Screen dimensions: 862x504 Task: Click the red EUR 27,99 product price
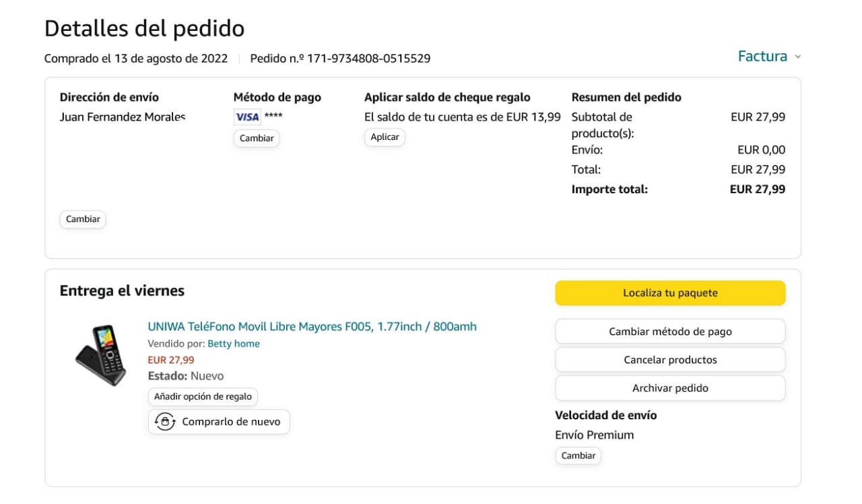171,360
